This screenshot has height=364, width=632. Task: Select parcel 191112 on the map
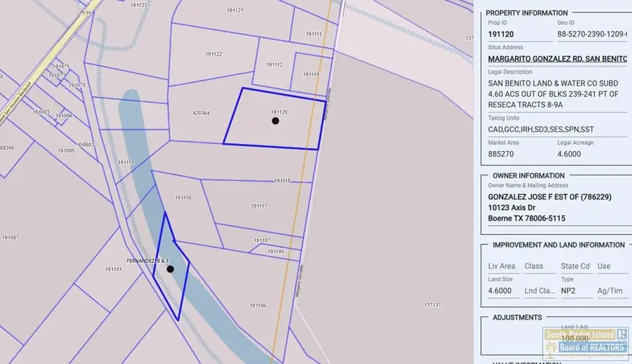pos(275,65)
